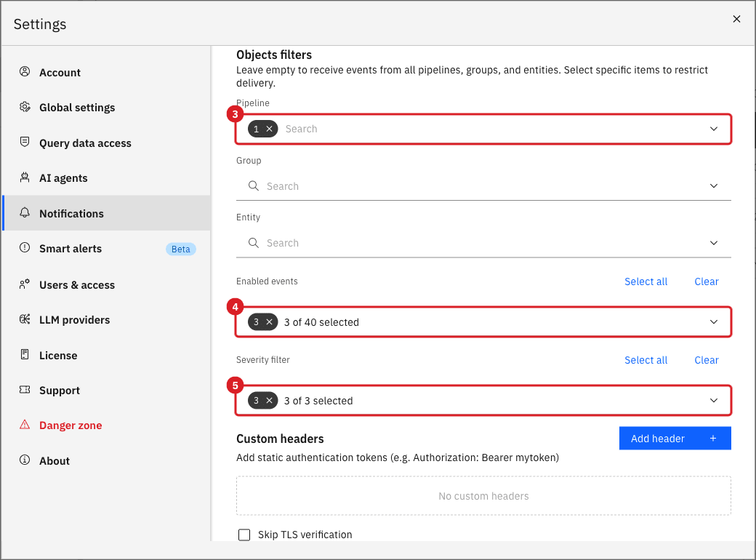Select the Notifications section
Screen dimensions: 756x560
(x=107, y=213)
